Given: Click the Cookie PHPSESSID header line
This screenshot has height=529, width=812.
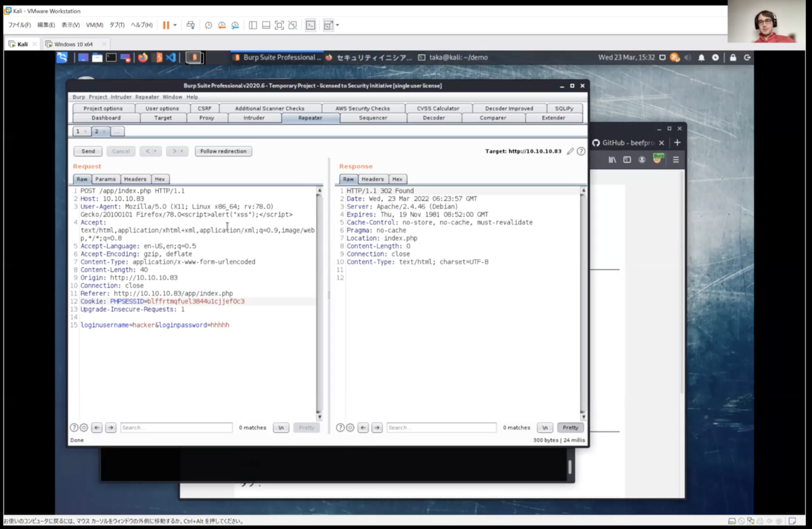Looking at the screenshot, I should coord(162,301).
